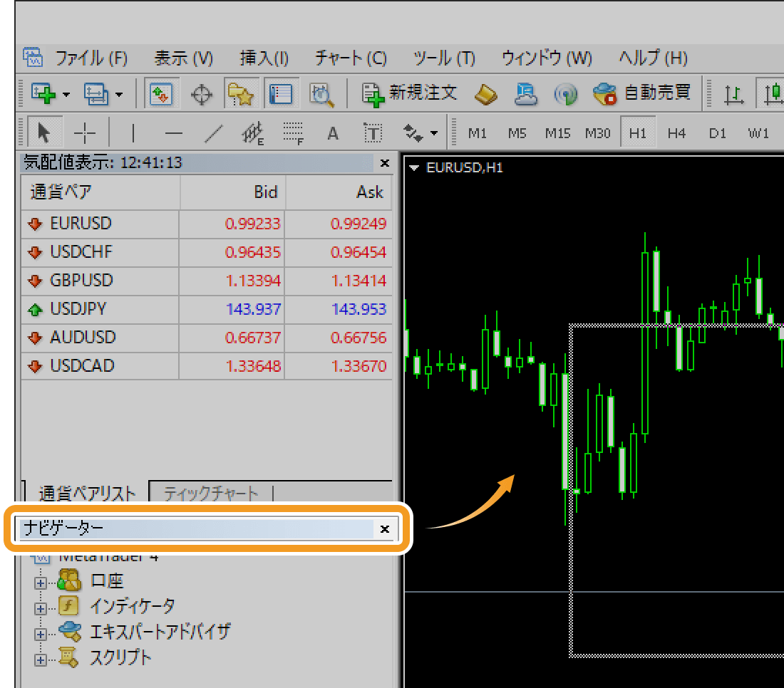Select the H4 timeframe button
Image resolution: width=784 pixels, height=688 pixels.
click(x=676, y=132)
